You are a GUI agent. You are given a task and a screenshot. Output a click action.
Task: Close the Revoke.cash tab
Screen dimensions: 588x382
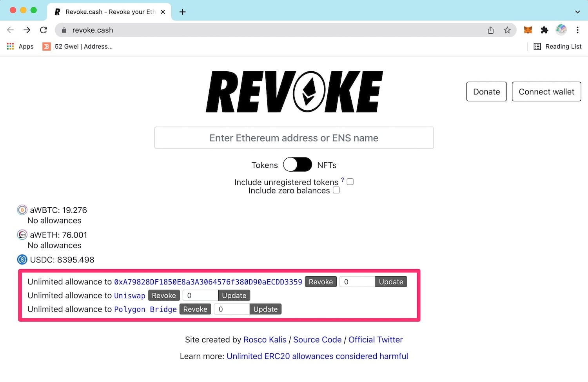(163, 12)
